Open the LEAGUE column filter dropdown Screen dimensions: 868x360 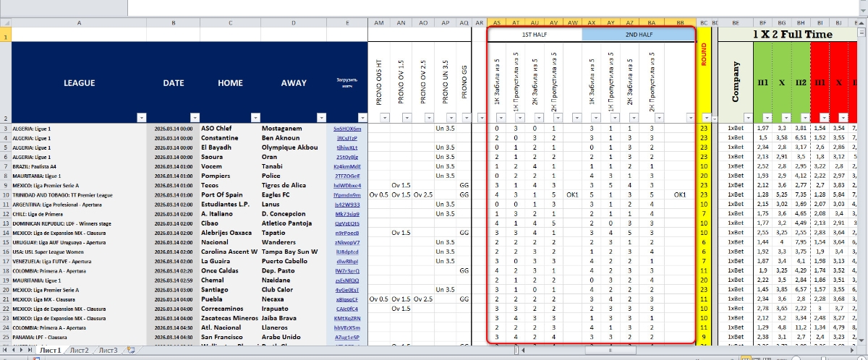142,117
